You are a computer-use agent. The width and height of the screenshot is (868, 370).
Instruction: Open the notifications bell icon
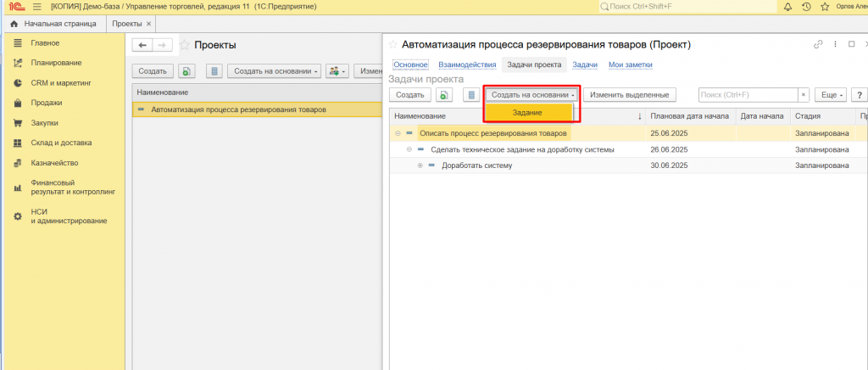787,7
